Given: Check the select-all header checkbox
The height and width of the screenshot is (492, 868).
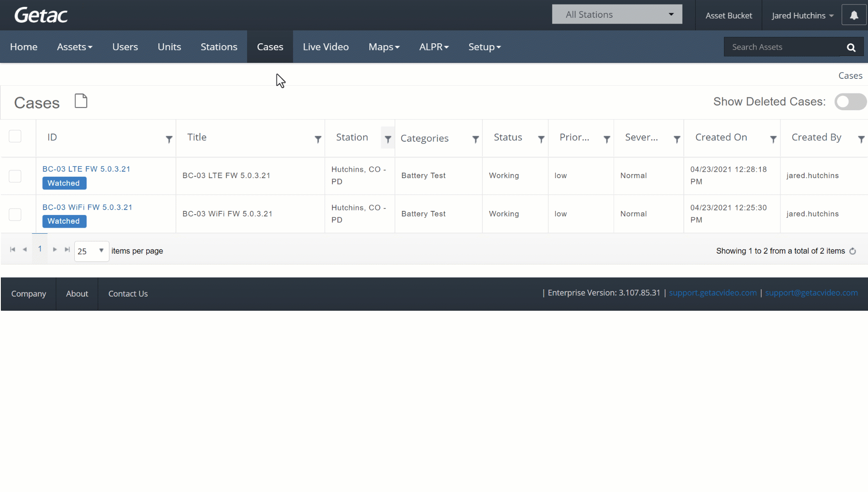Looking at the screenshot, I should pyautogui.click(x=15, y=136).
